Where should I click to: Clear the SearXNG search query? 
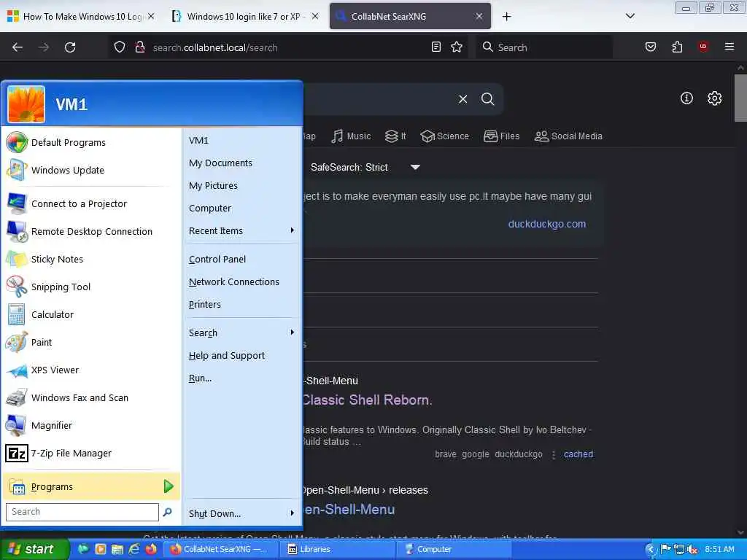[462, 99]
